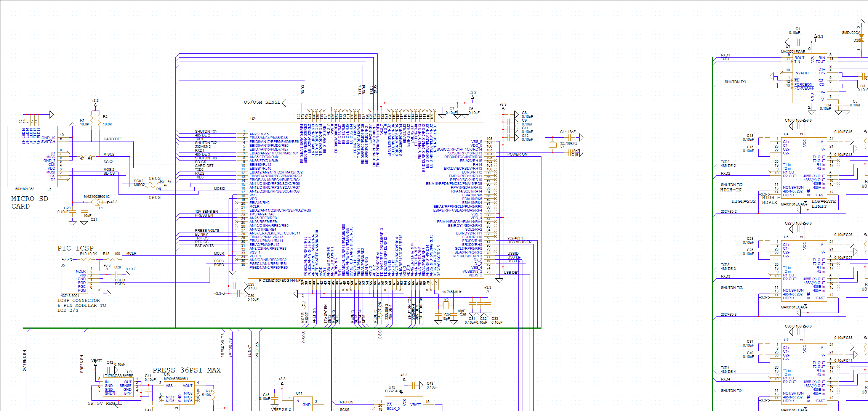
Task: Select the 43743-6001 connector part number
Action: pyautogui.click(x=70, y=296)
